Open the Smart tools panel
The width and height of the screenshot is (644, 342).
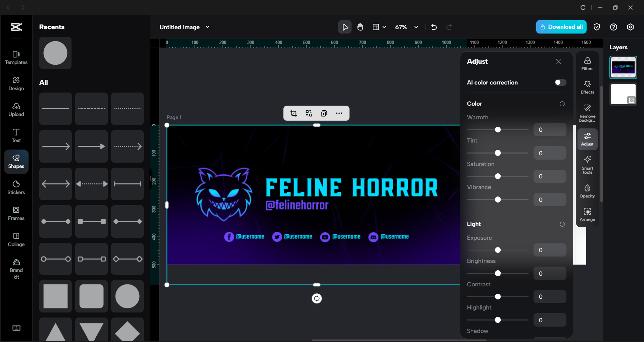pyautogui.click(x=587, y=164)
